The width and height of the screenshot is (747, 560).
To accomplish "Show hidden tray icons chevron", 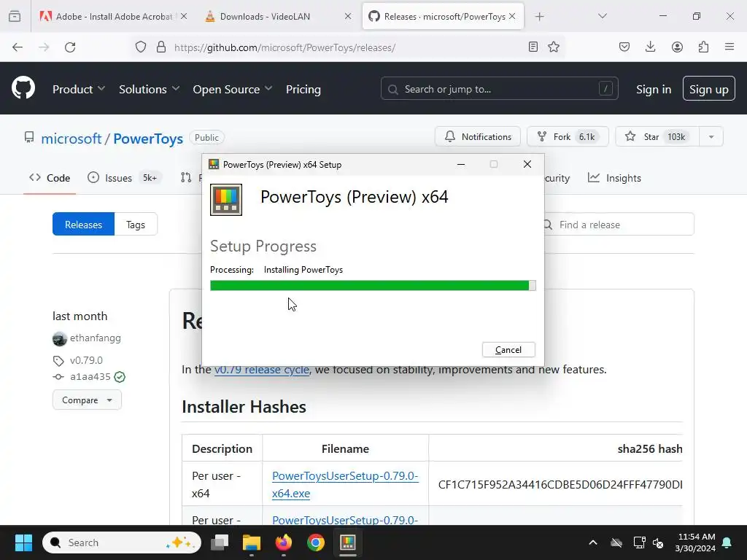I will pyautogui.click(x=593, y=542).
